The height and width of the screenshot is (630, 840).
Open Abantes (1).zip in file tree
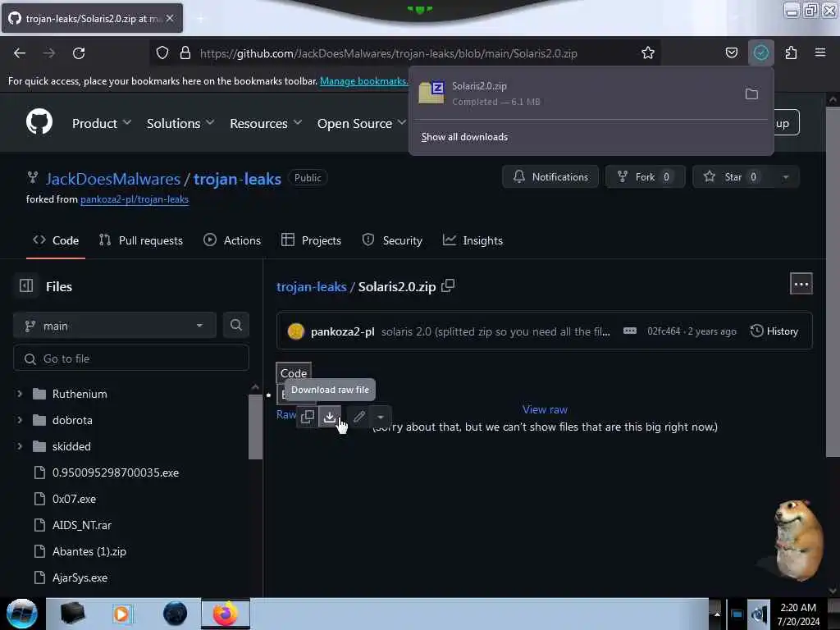point(89,551)
